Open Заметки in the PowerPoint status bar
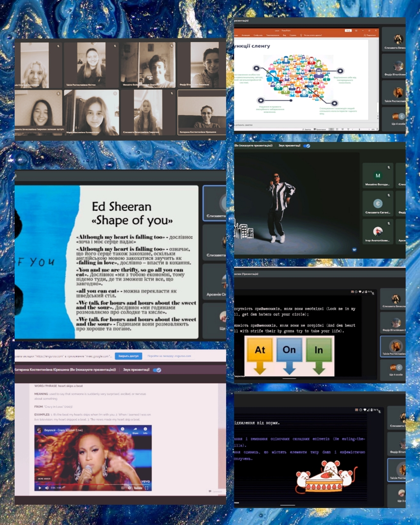The width and height of the screenshot is (420, 525). [307, 129]
